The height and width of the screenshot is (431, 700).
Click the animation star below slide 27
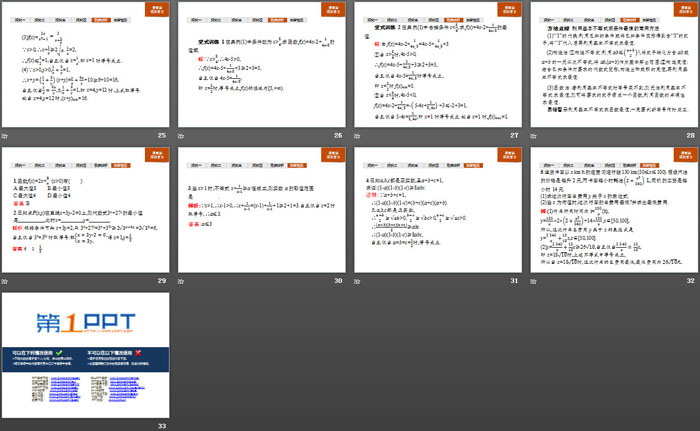coord(360,135)
